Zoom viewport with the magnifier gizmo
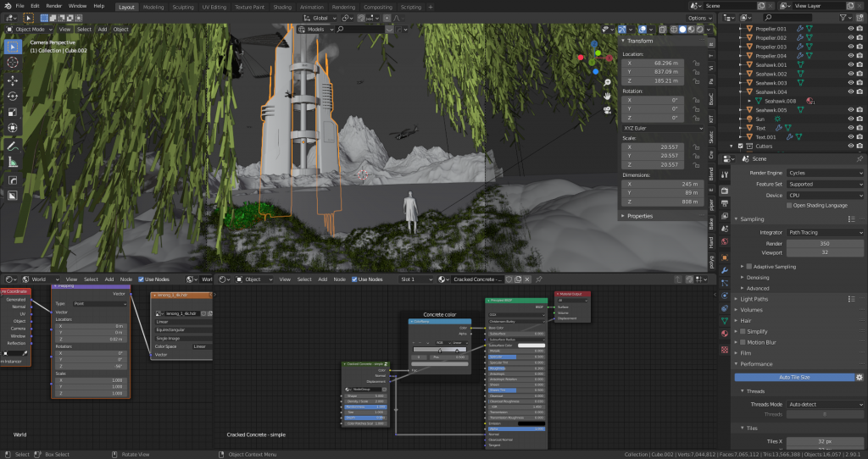This screenshot has width=868, height=459. point(607,82)
